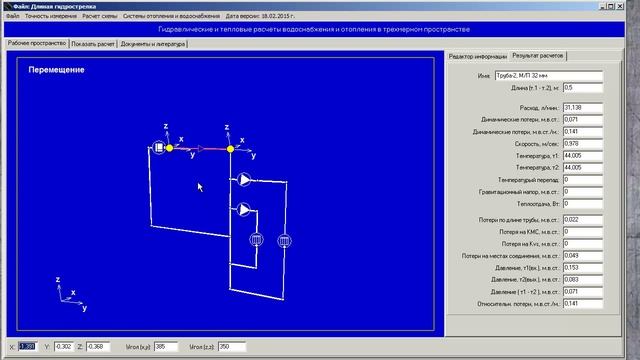Screen dimensions: 640x360
Task: Click the Потери по длине трубы field
Action: pos(582,220)
